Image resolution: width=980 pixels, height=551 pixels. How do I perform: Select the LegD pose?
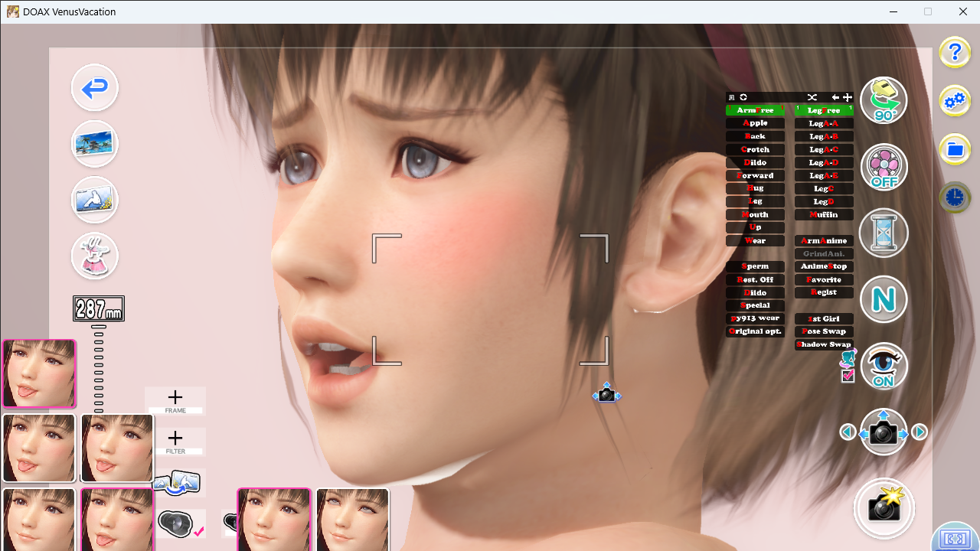[824, 201]
